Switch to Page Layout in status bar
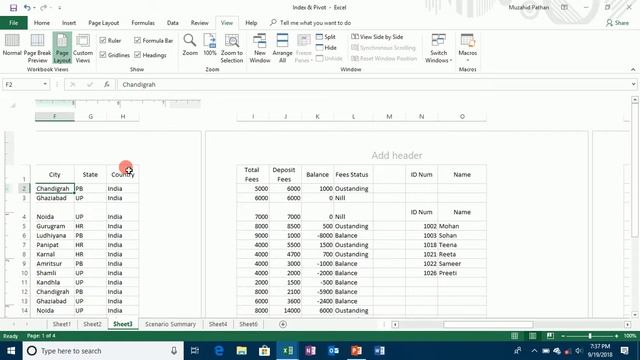The height and width of the screenshot is (360, 640). tap(532, 336)
